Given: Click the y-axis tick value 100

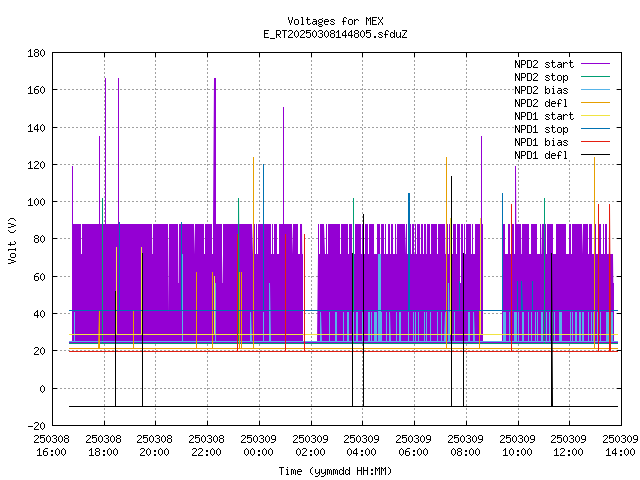Looking at the screenshot, I should point(36,202).
